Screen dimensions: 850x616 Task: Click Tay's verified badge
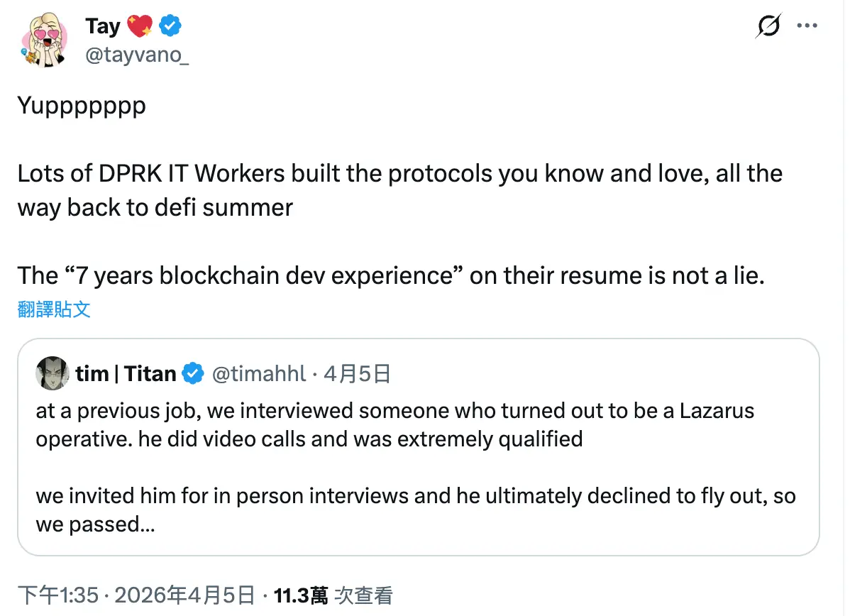pos(170,26)
